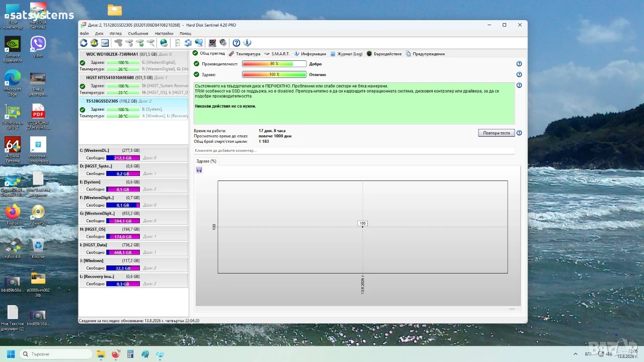The height and width of the screenshot is (362, 644).
Task: Click the help icon next to the repeat test button
Action: (519, 133)
